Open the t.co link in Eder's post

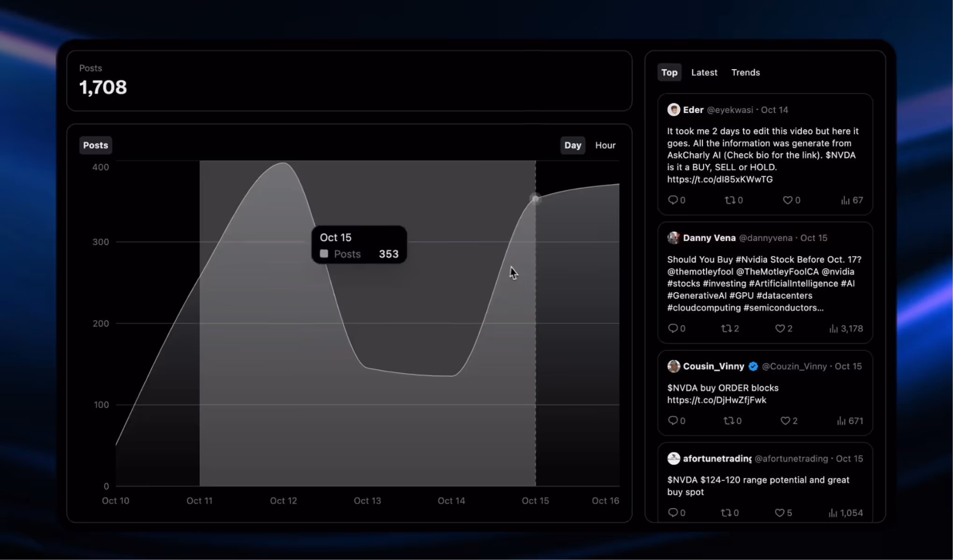(719, 179)
